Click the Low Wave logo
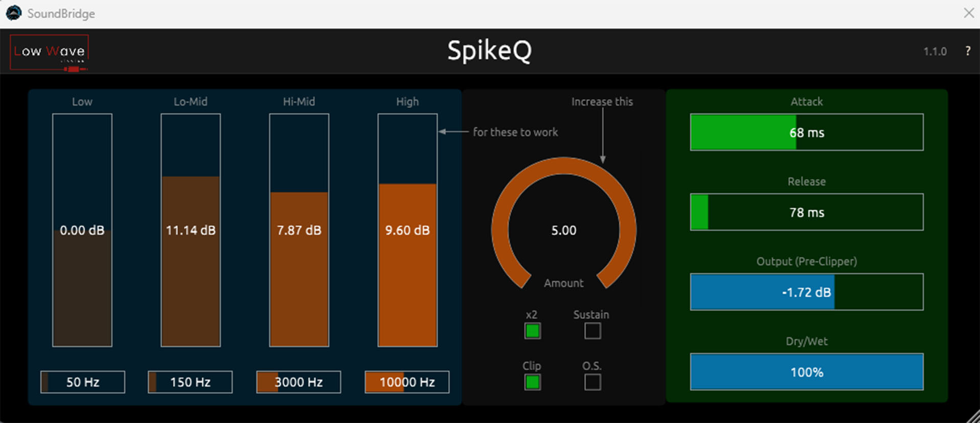Screen dimensions: 980x423 (50, 52)
